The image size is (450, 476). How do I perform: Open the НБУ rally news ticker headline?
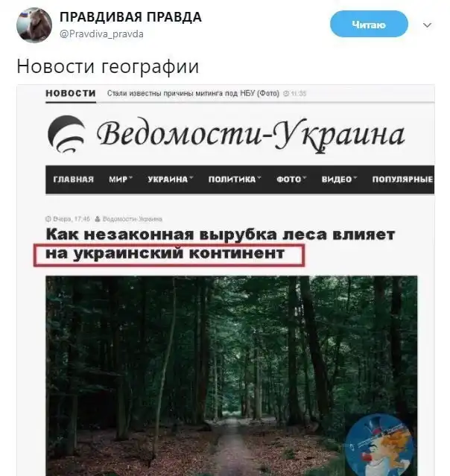tap(193, 94)
